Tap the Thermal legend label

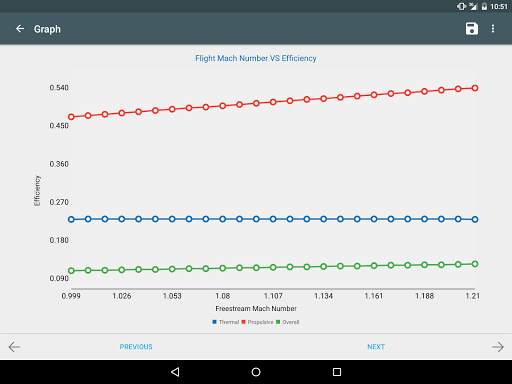tap(229, 322)
